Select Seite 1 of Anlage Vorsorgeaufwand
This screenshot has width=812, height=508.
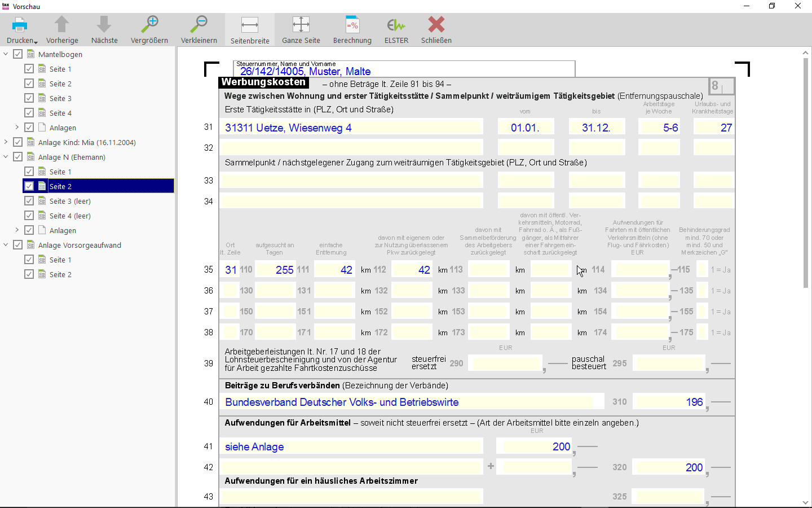[x=60, y=260]
